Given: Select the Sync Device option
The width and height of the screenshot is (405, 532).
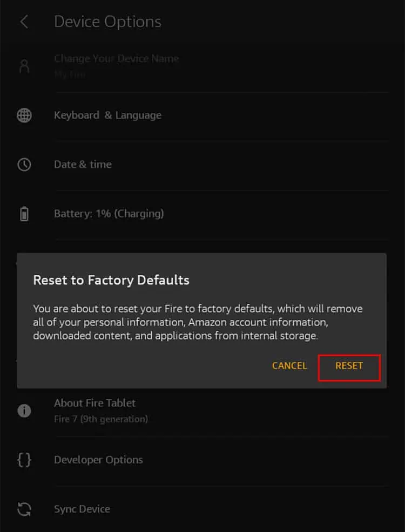Looking at the screenshot, I should (x=82, y=509).
